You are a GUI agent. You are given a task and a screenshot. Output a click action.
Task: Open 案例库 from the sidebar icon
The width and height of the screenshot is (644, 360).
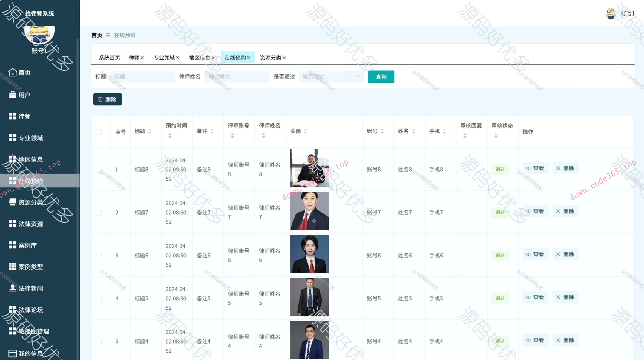tap(12, 245)
